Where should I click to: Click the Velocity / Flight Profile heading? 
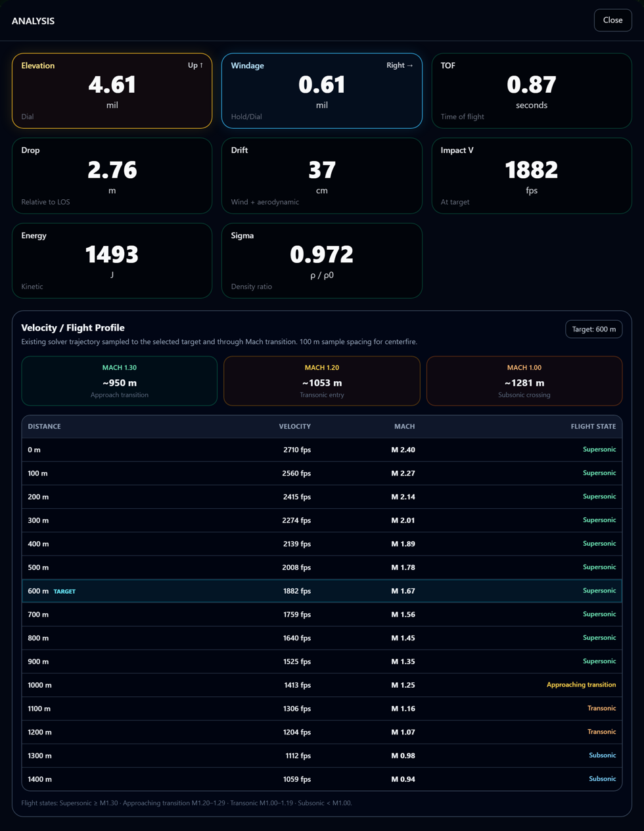click(x=73, y=328)
